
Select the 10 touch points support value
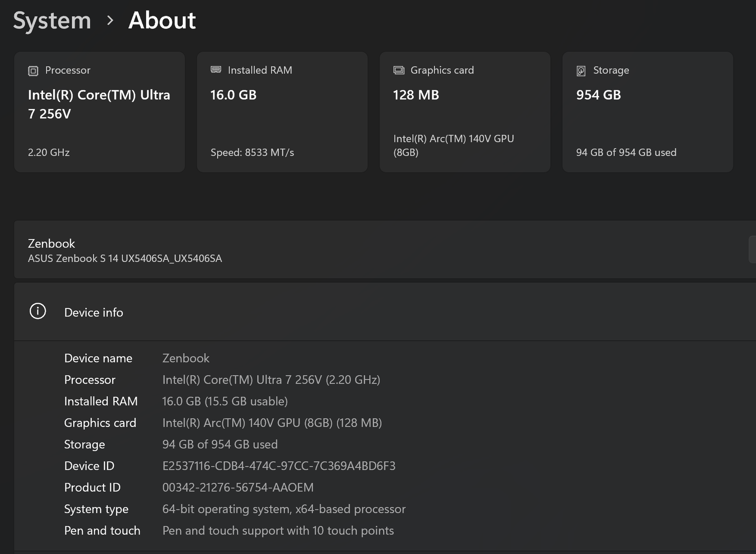pos(278,531)
